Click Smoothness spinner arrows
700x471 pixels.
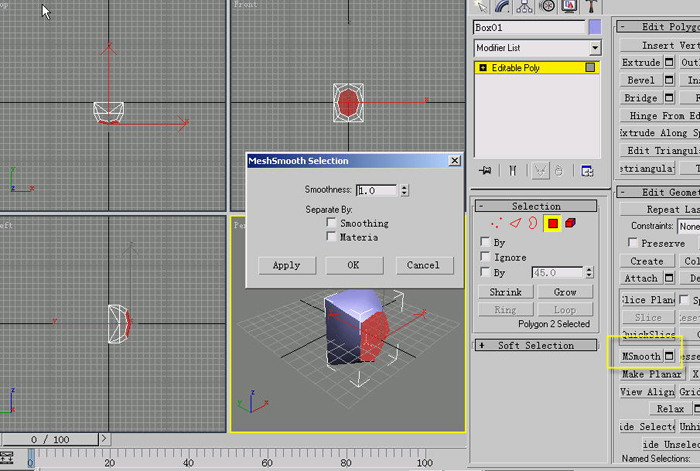[404, 190]
